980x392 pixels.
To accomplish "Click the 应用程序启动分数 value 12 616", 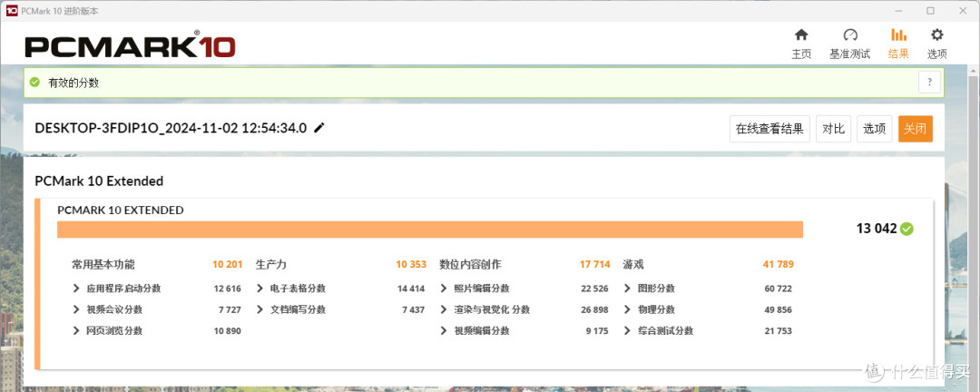I will pyautogui.click(x=228, y=289).
